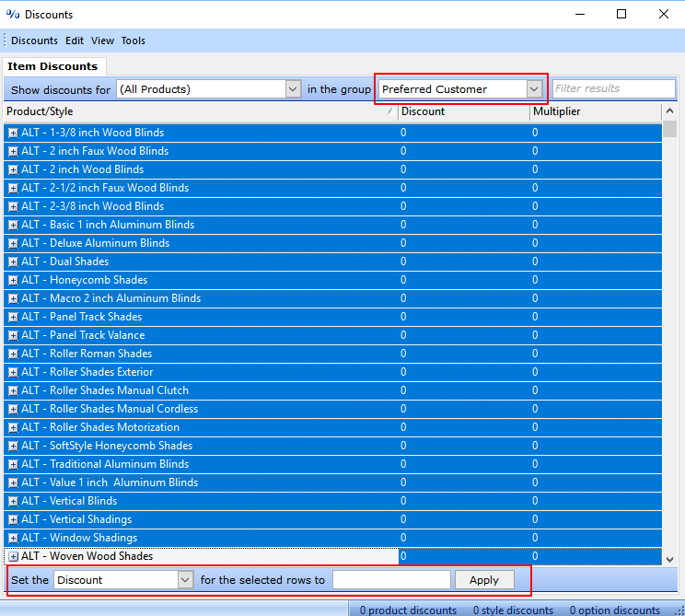The width and height of the screenshot is (685, 616).
Task: Sort by Discount column header
Action: pyautogui.click(x=464, y=111)
